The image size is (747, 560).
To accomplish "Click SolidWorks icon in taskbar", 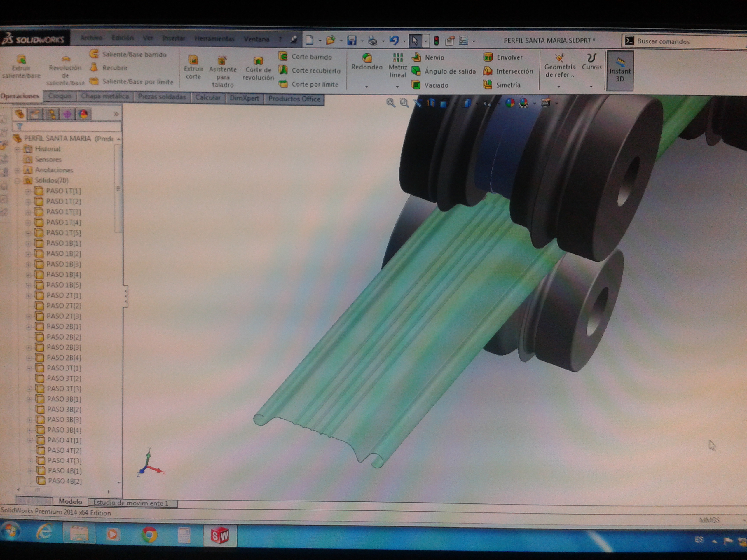I will point(220,536).
